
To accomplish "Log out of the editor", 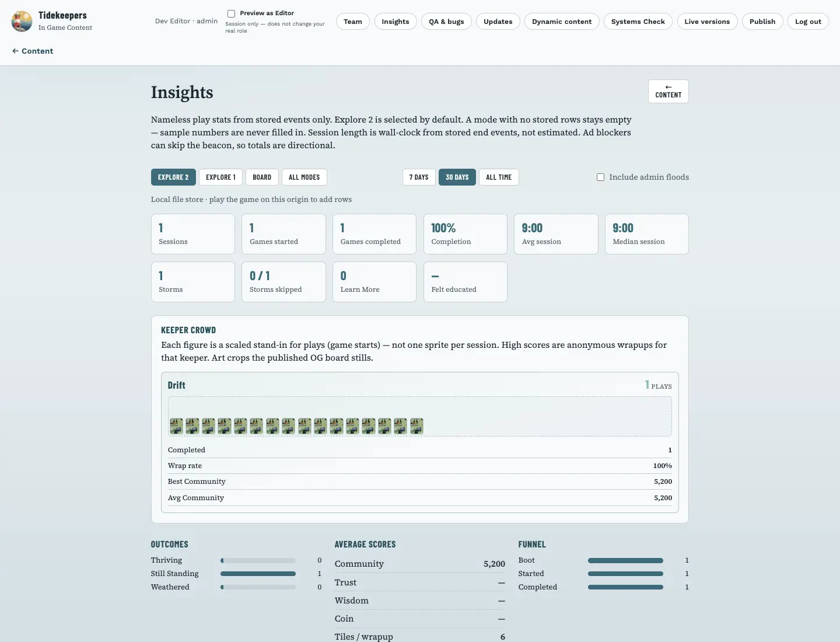I will tap(808, 22).
